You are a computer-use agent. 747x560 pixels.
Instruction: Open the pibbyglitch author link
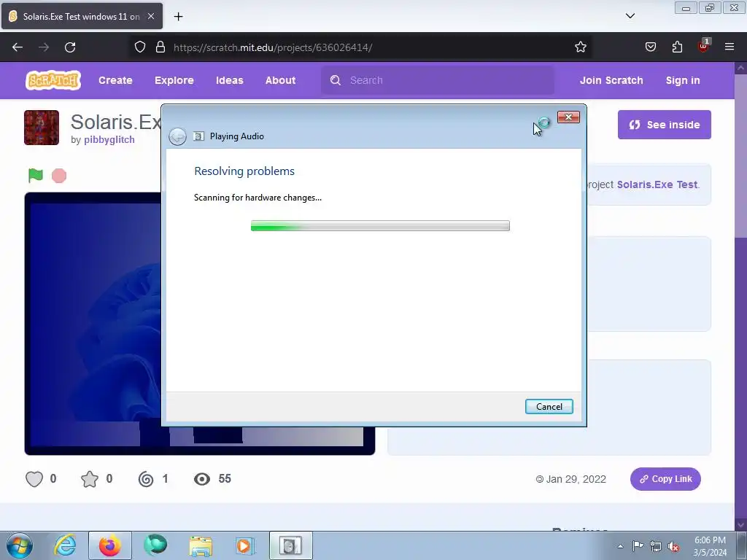109,139
